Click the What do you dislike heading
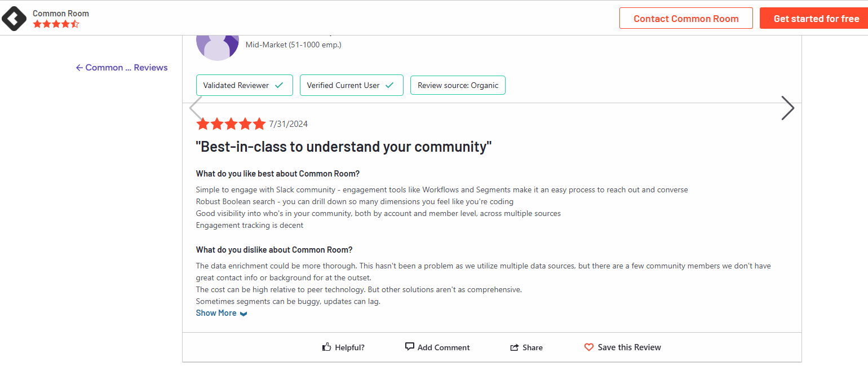Screen dimensions: 868x379 [274, 250]
